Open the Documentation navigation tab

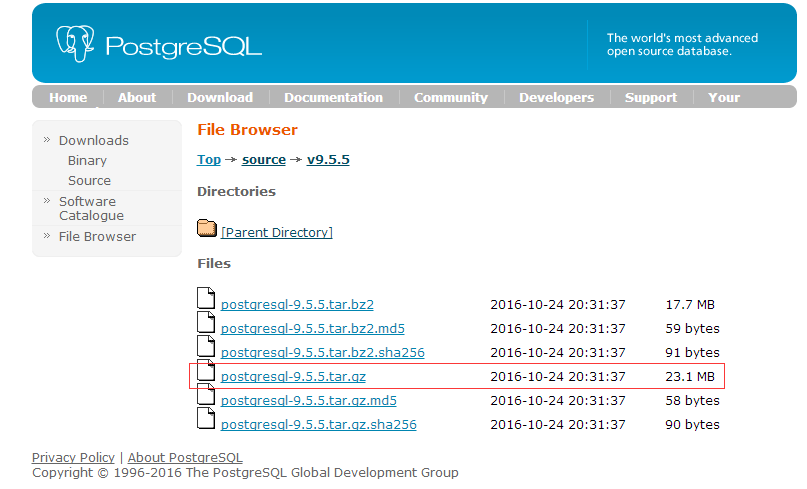pos(333,97)
